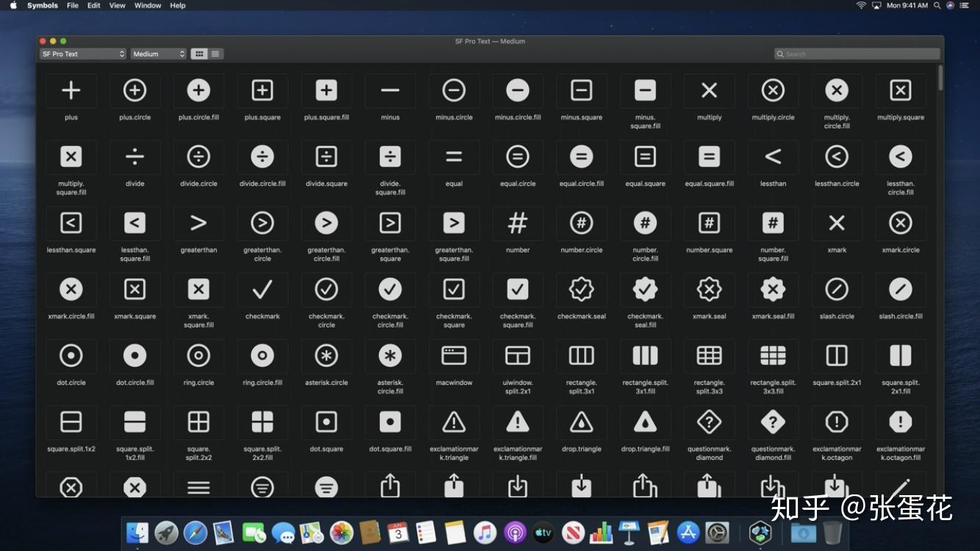Select the dot.square.fill symbol

390,422
